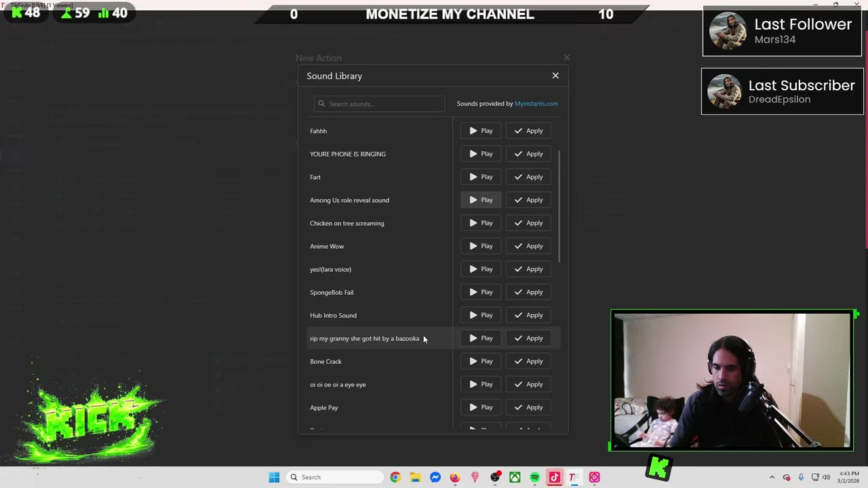Screen dimensions: 868x488
Task: Open the taskbar clock and date
Action: [x=850, y=477]
